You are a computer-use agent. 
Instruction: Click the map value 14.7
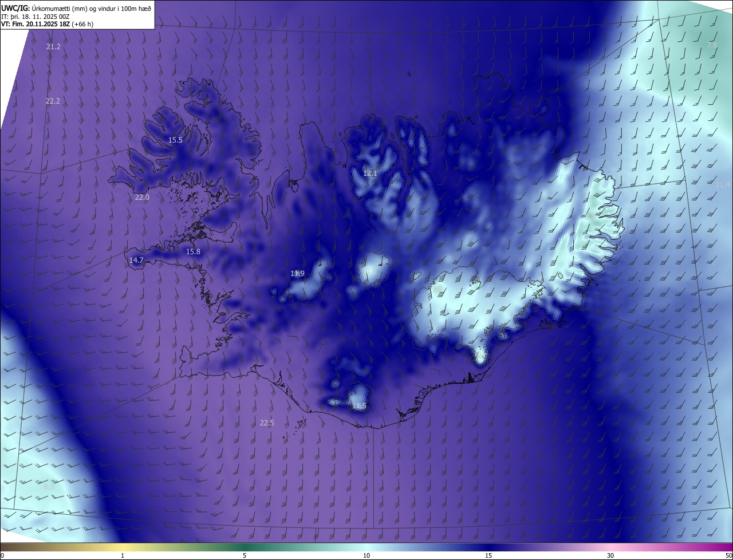click(136, 260)
